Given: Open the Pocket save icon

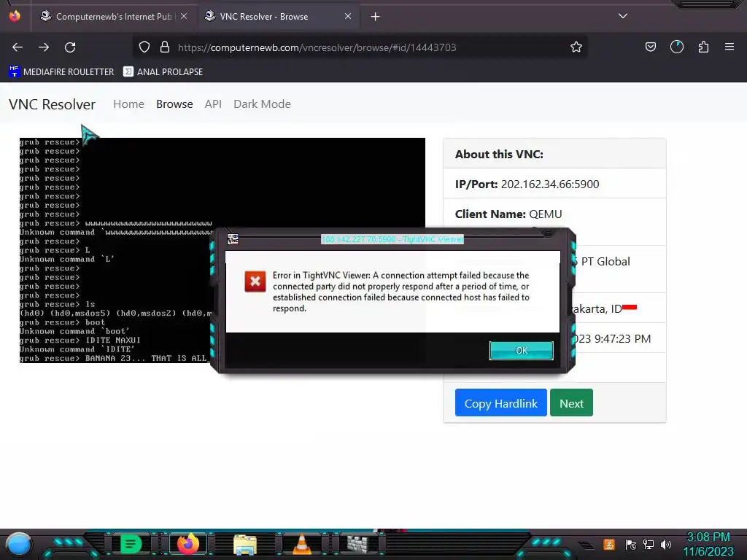Looking at the screenshot, I should click(x=650, y=47).
